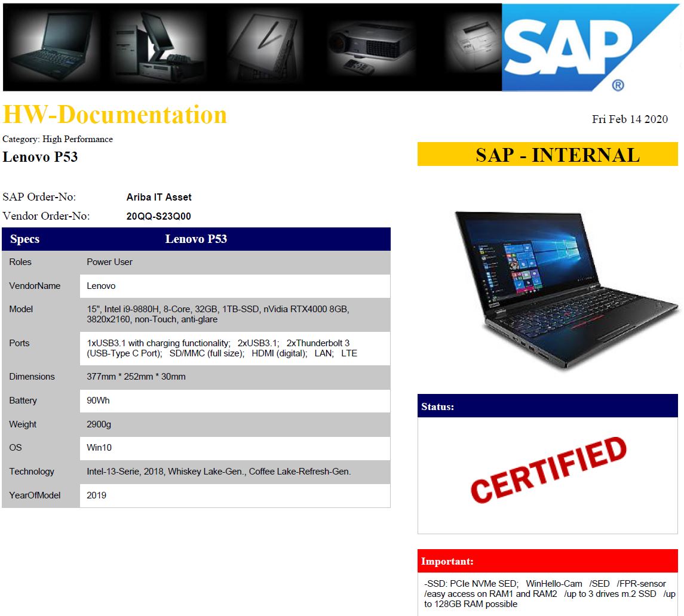
Task: Click the Lenovo P53 laptop product photo
Action: click(566, 290)
